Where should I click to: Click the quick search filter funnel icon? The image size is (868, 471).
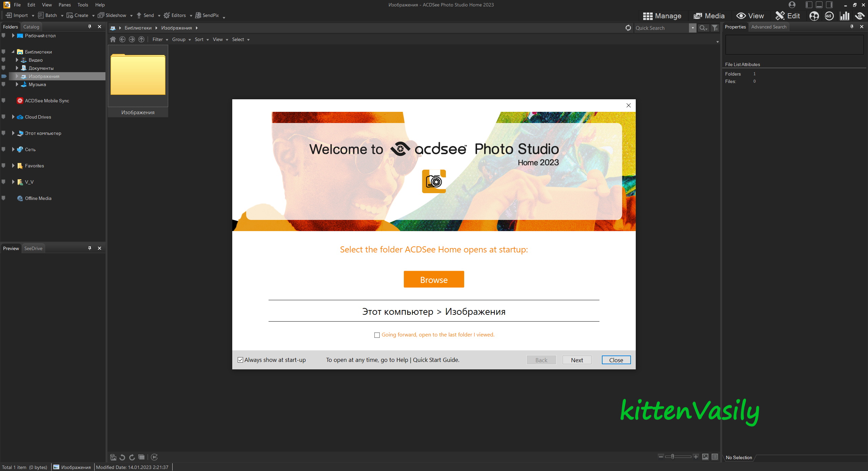click(714, 28)
